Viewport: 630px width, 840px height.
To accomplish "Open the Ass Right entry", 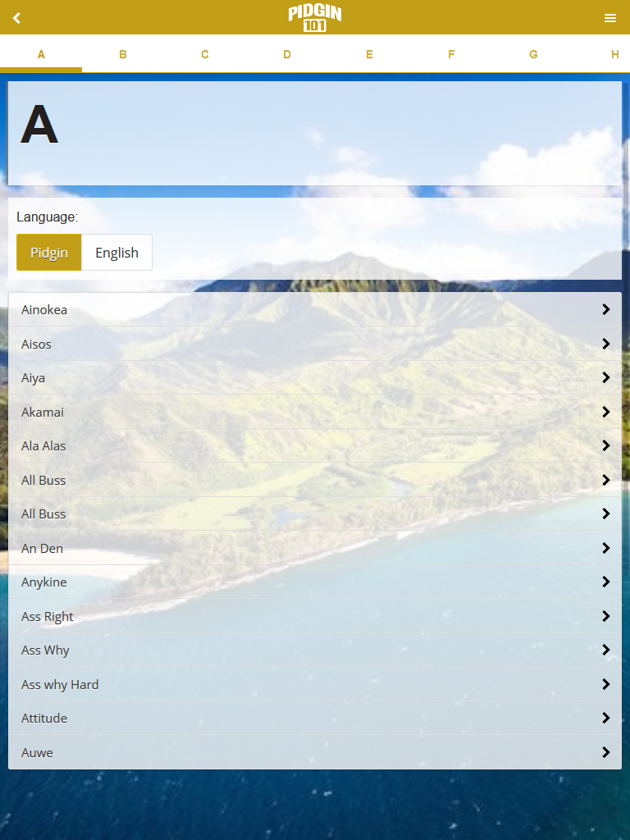I will (315, 616).
